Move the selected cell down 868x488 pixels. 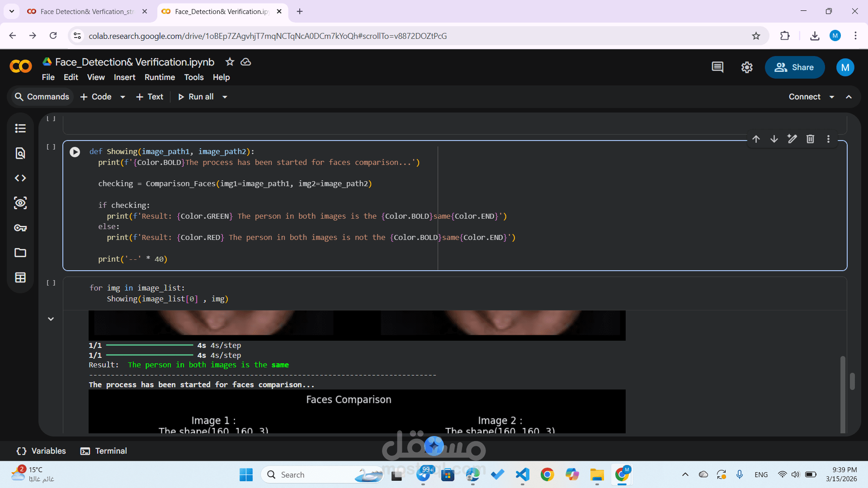(774, 139)
